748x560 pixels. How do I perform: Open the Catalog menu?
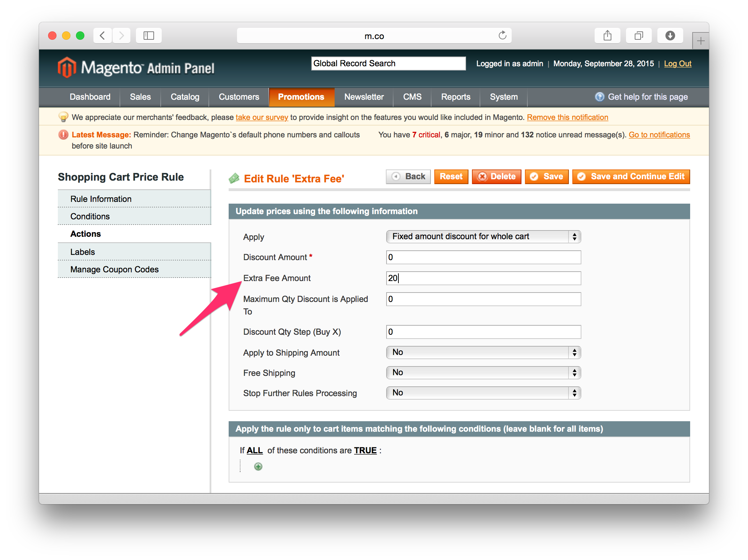(185, 97)
